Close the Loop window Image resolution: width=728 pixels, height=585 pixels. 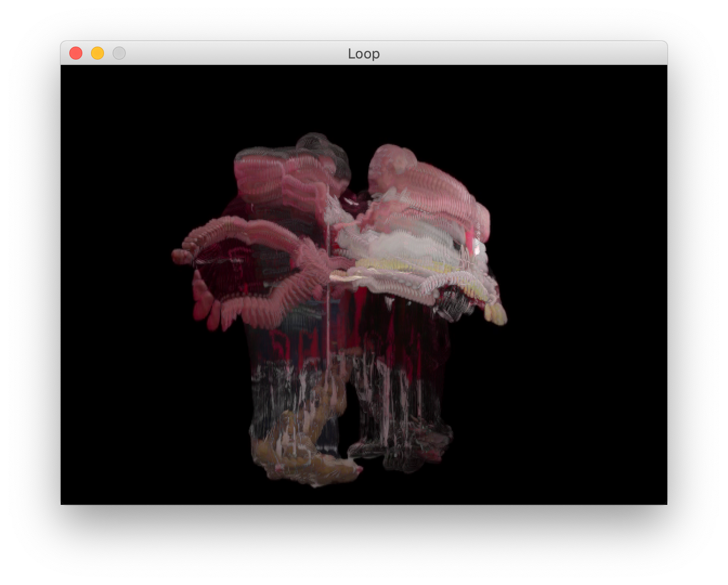[76, 53]
